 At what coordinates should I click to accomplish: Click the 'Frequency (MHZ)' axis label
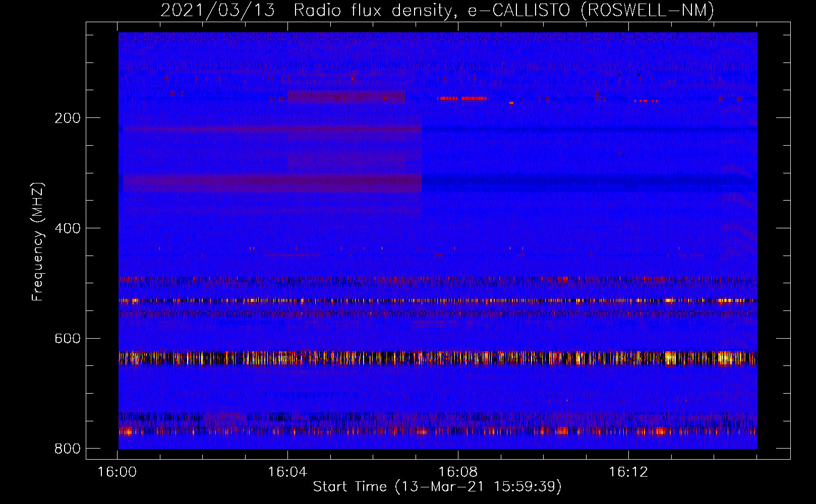click(38, 242)
